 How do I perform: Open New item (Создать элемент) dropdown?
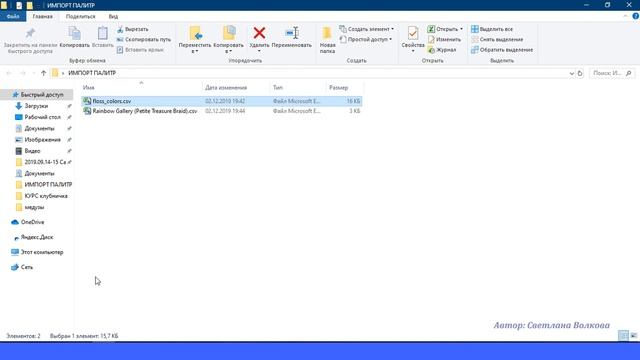367,29
